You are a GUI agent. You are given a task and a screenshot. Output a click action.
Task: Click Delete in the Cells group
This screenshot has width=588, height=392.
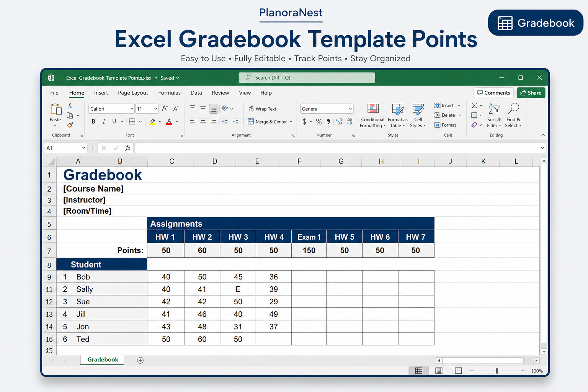(x=448, y=115)
